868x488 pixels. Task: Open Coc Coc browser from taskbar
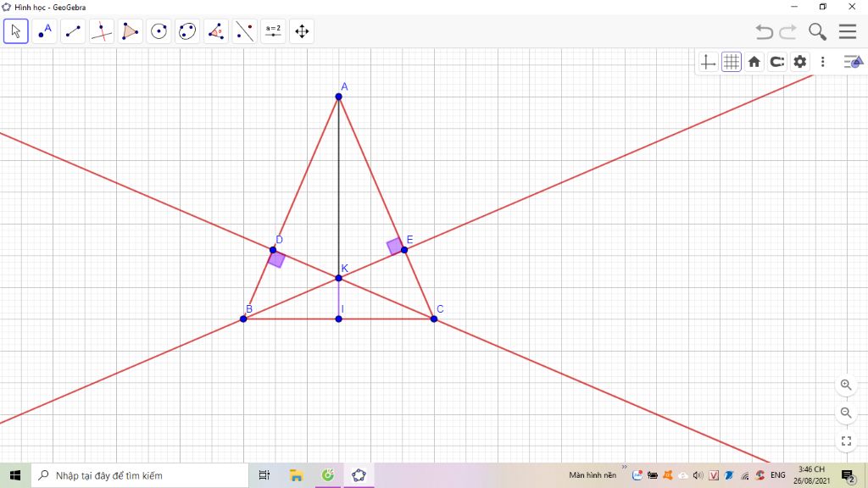[328, 475]
